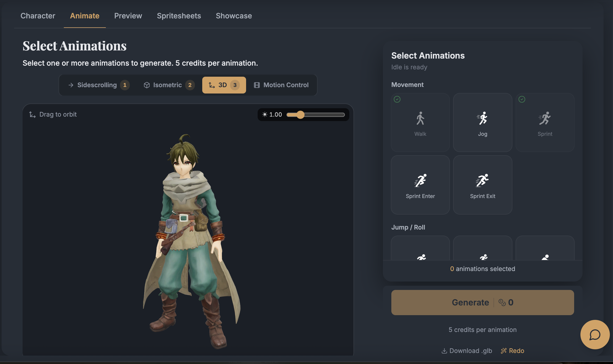Toggle the checkmark on Walk card
Viewport: 613px width, 364px height.
click(x=397, y=99)
